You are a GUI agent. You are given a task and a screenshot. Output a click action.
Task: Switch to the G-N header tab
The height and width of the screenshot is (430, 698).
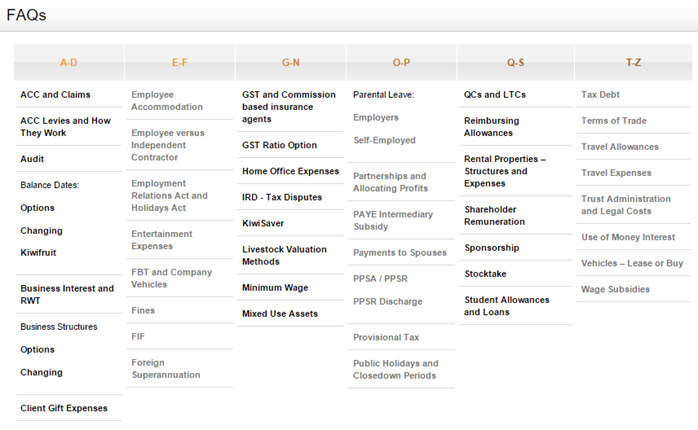tap(290, 62)
